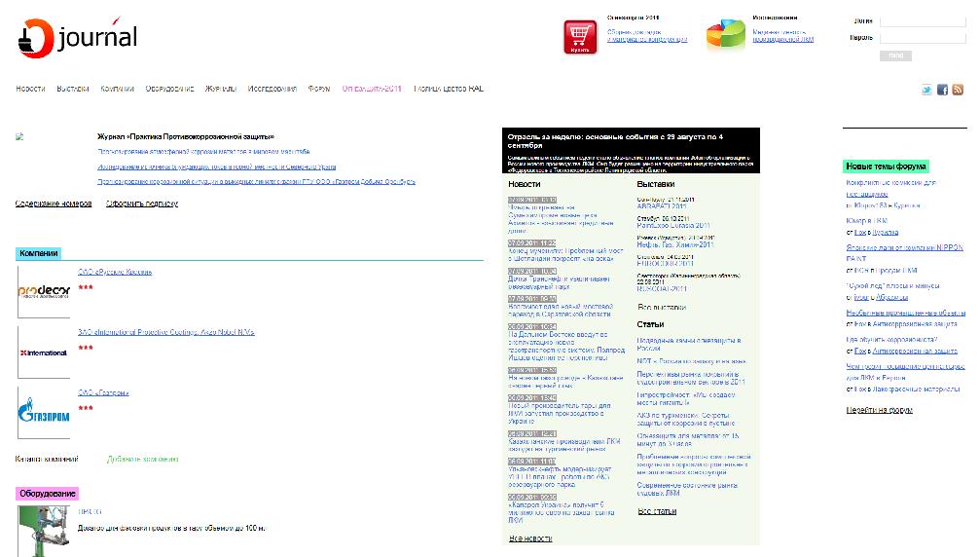Click the green Новые темы форума heading
This screenshot has height=557, width=980.
click(x=886, y=167)
